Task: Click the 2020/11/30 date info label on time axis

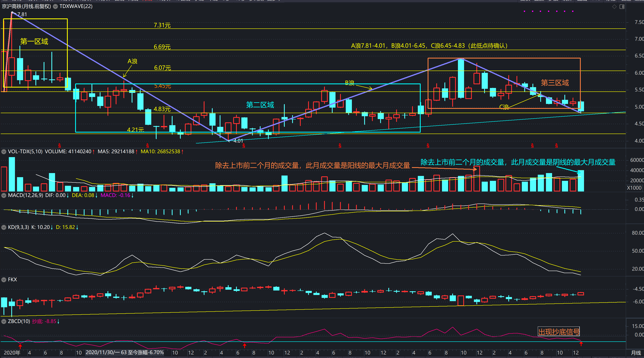Action: point(124,352)
